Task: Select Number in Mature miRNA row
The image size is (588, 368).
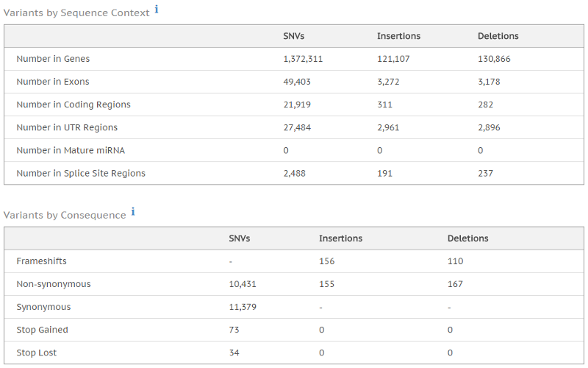Action: click(71, 150)
